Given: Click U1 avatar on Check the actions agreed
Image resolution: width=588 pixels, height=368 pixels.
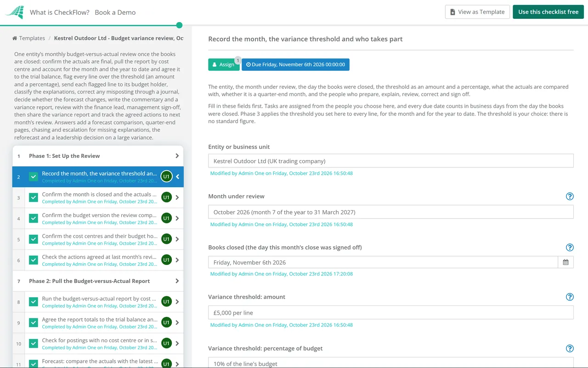Looking at the screenshot, I should pos(166,260).
